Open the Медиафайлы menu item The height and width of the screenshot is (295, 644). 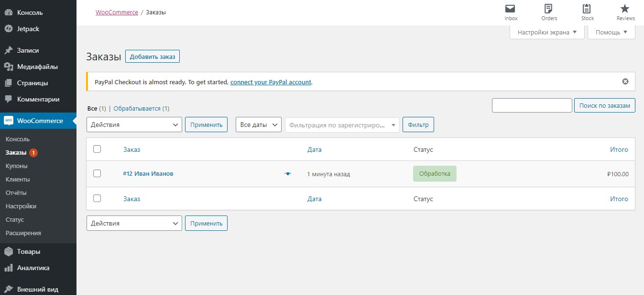(38, 67)
